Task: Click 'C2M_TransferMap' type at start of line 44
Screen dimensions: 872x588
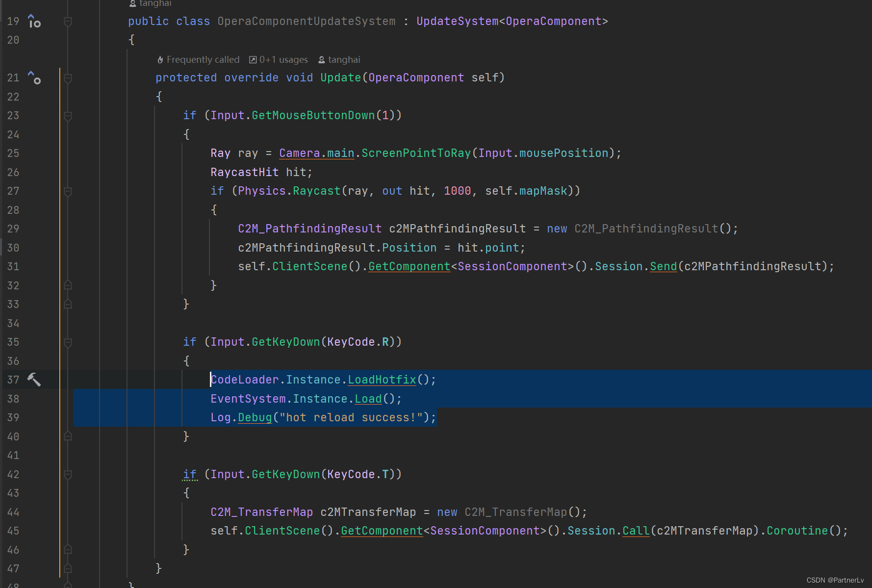Action: (x=262, y=512)
